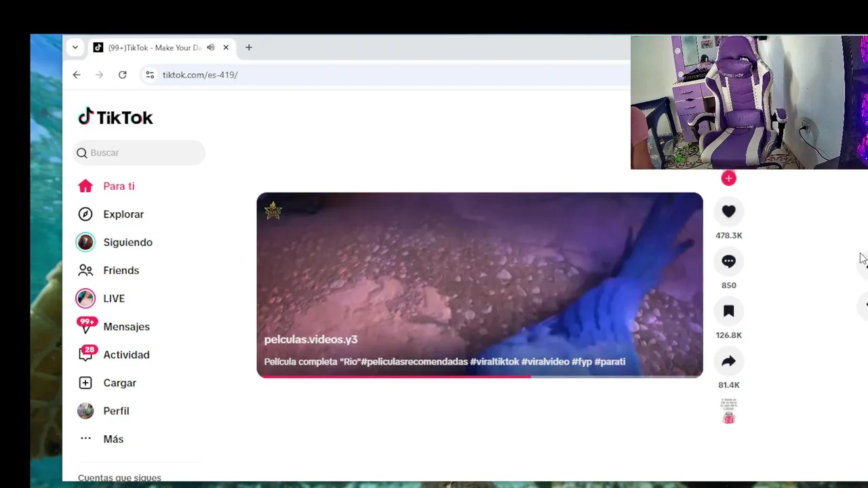Go back with browser back arrow

click(77, 75)
